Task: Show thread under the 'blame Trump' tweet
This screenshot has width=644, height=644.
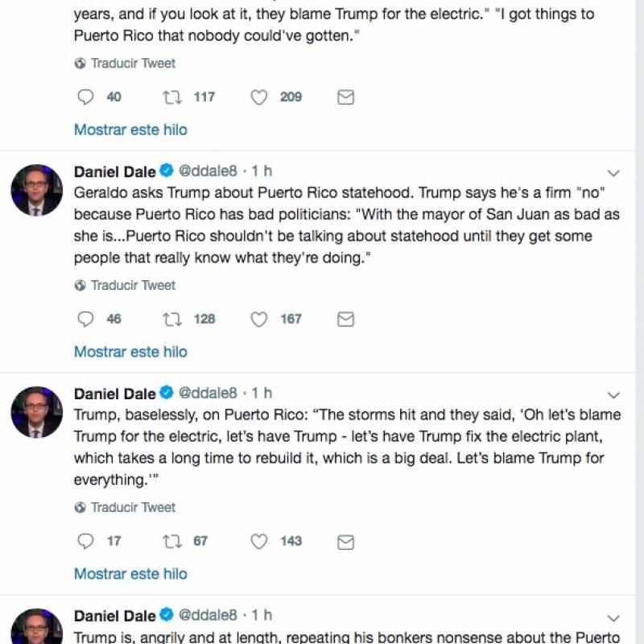Action: coord(130,574)
